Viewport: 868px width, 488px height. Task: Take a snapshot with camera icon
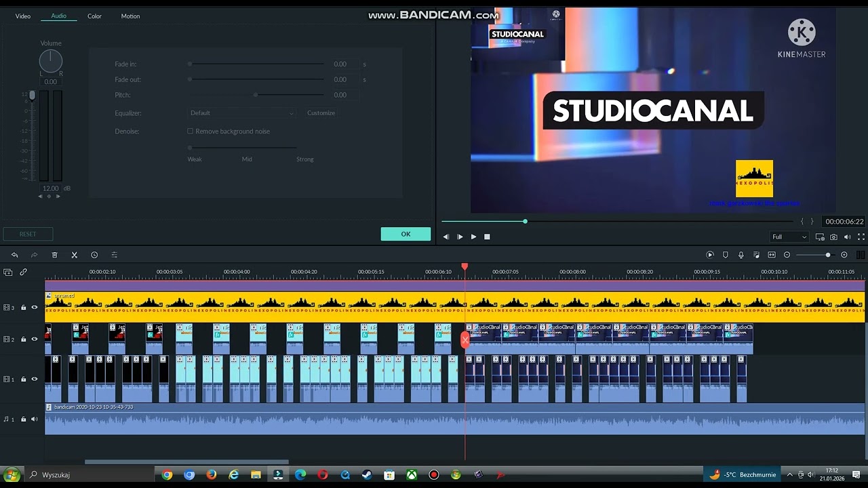coord(833,237)
